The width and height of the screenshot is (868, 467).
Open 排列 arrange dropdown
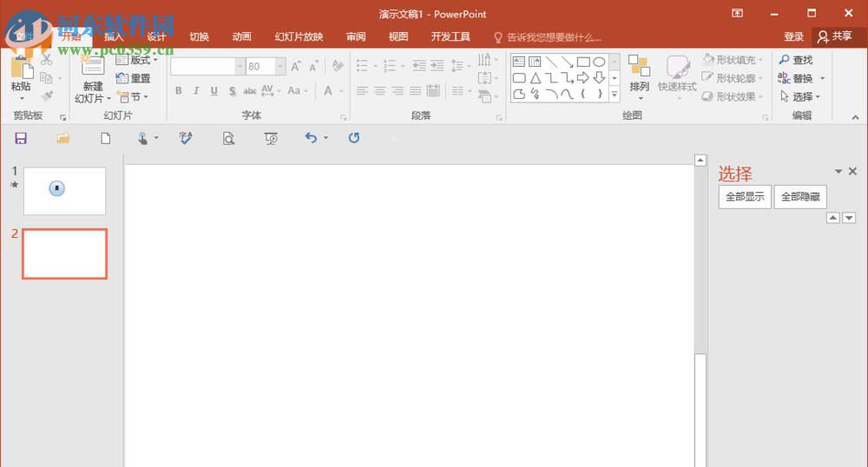point(640,77)
